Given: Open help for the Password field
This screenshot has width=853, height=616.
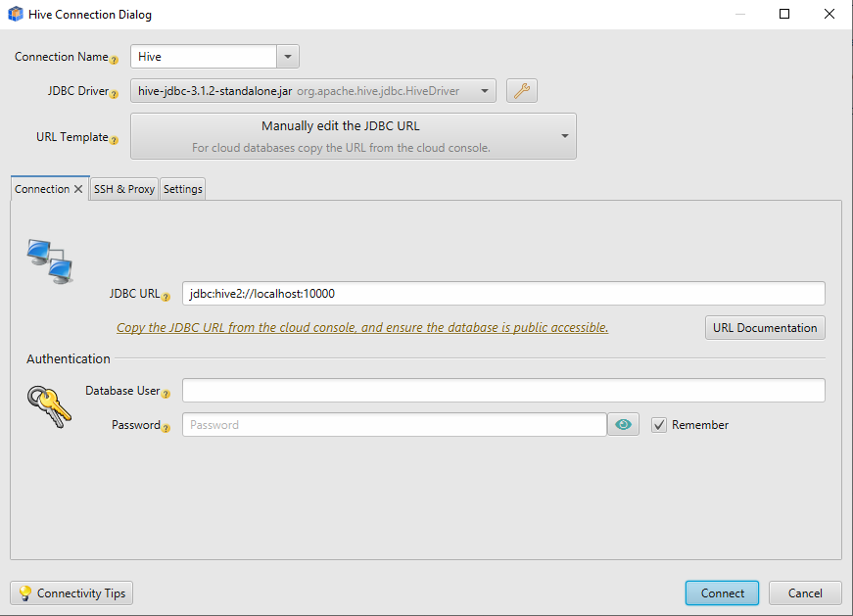Looking at the screenshot, I should [x=166, y=429].
